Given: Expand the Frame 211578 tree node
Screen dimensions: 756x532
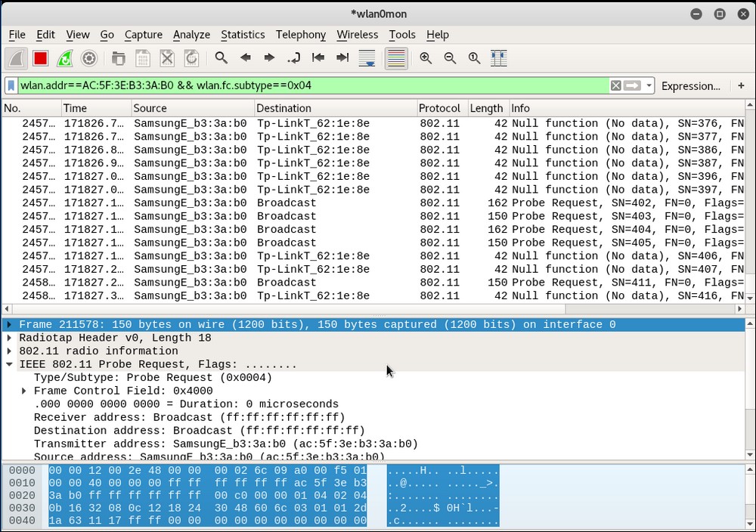Looking at the screenshot, I should 9,325.
